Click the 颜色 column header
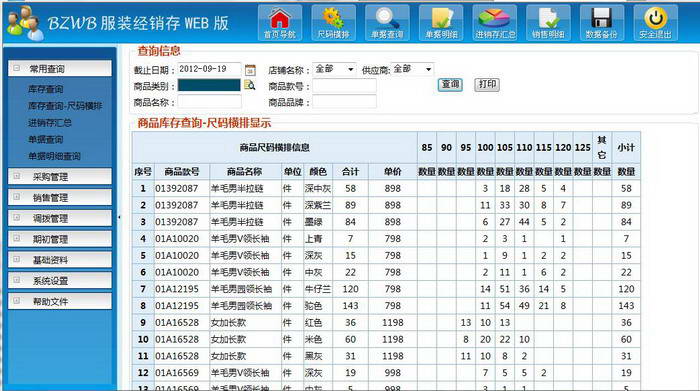700x391 pixels. 318,171
